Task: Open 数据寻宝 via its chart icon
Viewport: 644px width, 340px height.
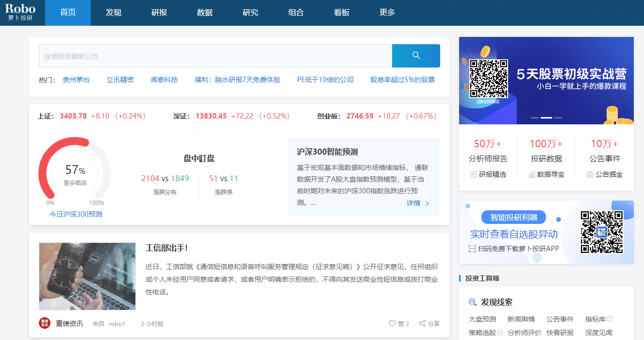Action: click(532, 173)
